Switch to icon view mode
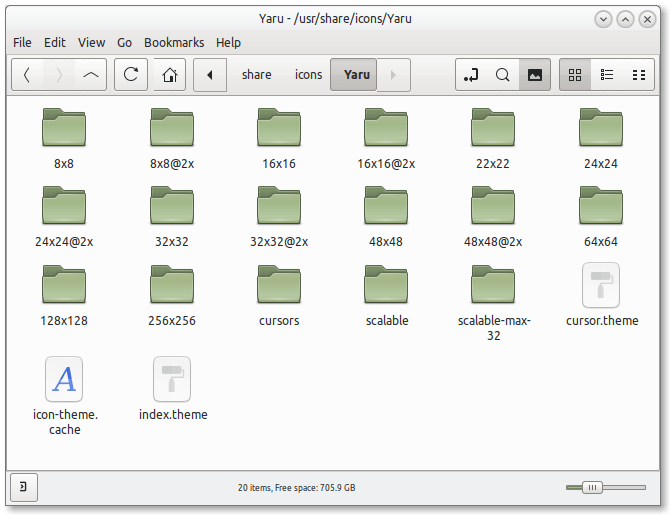 (x=575, y=75)
